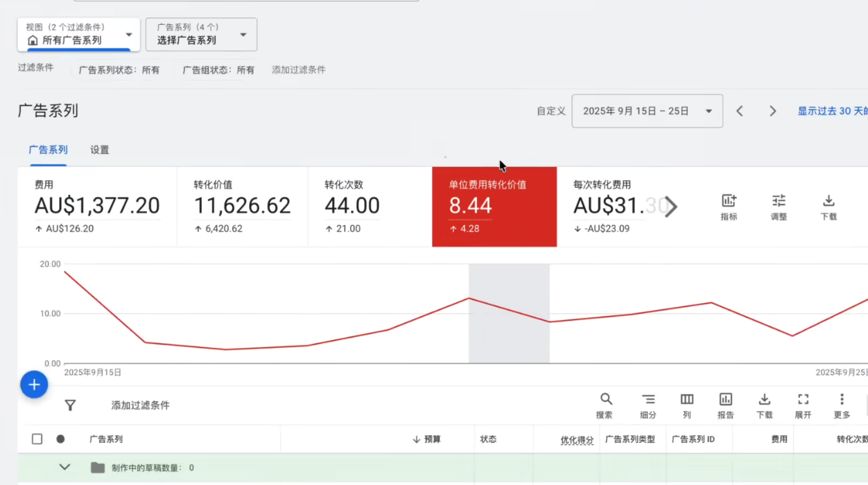Select the 广告系列 tab
The image size is (868, 485).
[48, 150]
